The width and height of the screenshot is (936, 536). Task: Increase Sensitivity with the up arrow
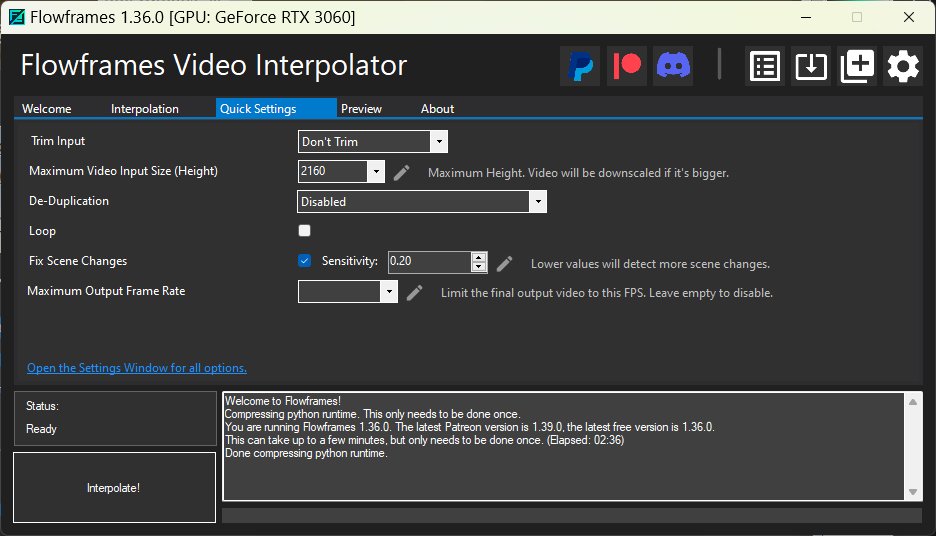click(479, 257)
